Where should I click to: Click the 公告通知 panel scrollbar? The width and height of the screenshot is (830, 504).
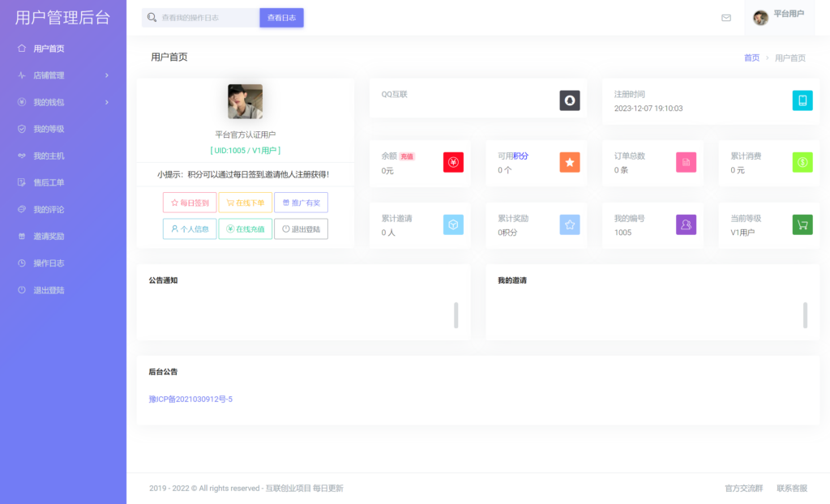pos(456,315)
